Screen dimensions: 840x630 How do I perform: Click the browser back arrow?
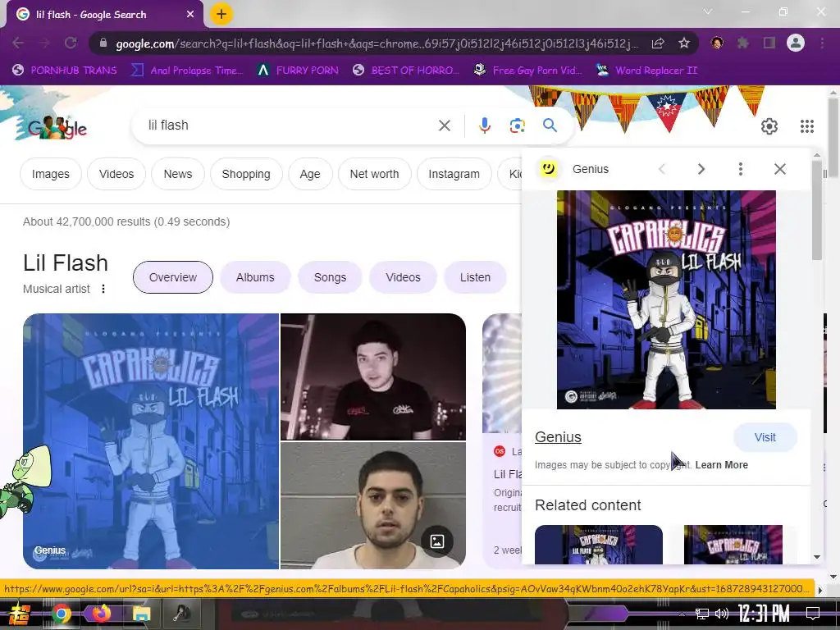[x=18, y=43]
